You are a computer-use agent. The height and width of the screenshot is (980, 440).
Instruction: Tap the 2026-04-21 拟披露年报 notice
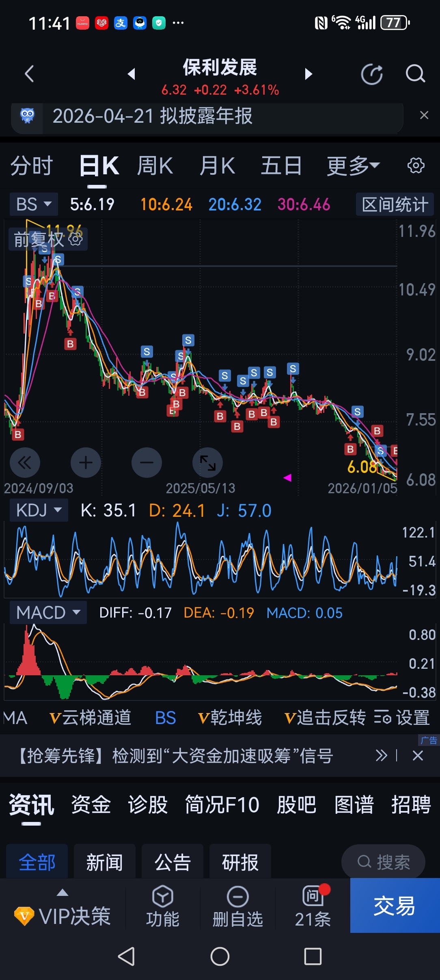pos(153,116)
